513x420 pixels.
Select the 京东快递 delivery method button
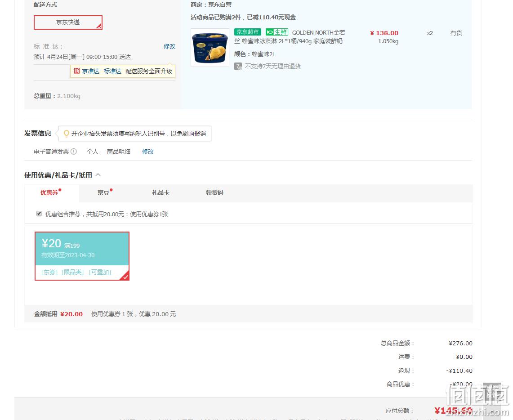[x=68, y=22]
